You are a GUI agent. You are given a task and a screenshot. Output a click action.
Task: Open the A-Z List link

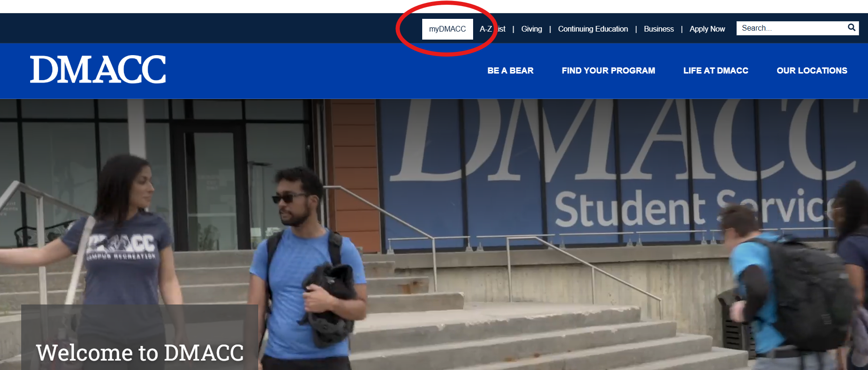(492, 29)
